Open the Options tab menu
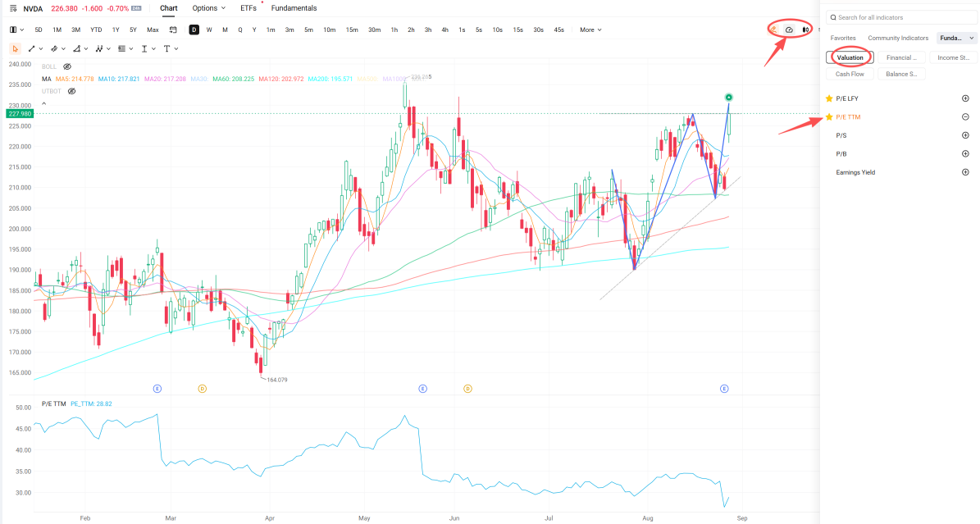 point(209,8)
